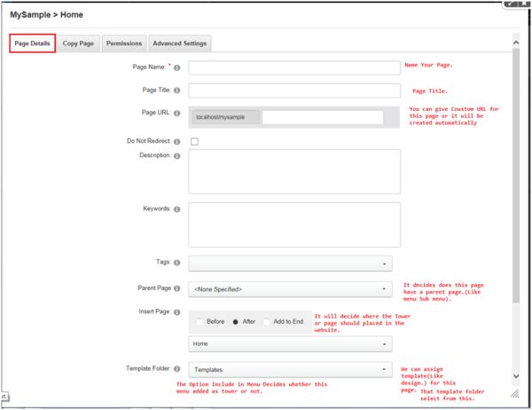
Task: Click the Description info icon
Action: (x=176, y=156)
